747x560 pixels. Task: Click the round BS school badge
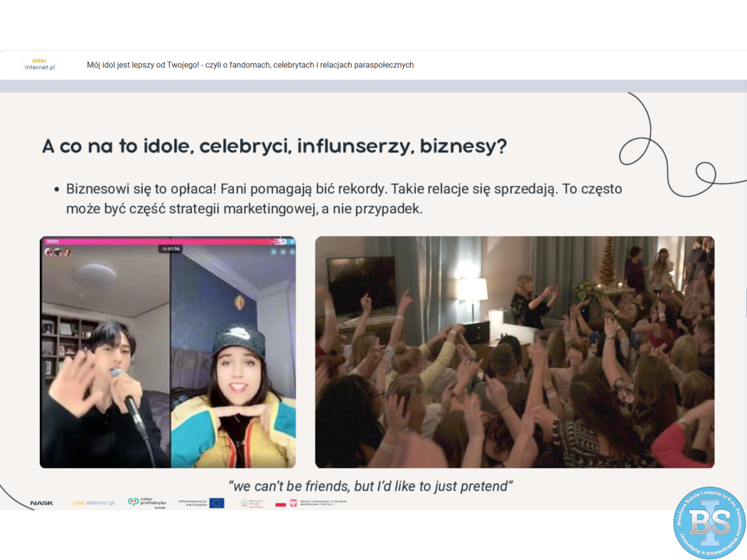(x=708, y=523)
